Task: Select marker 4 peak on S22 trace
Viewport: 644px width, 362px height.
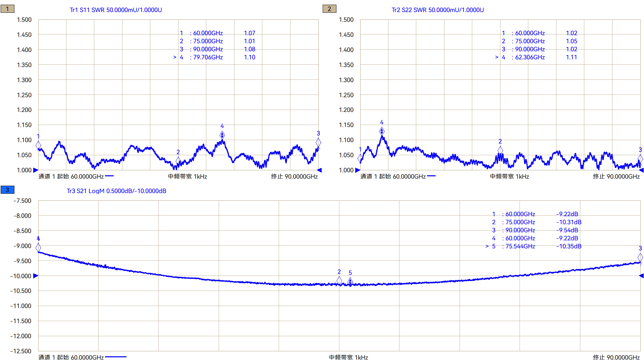Action: point(382,131)
